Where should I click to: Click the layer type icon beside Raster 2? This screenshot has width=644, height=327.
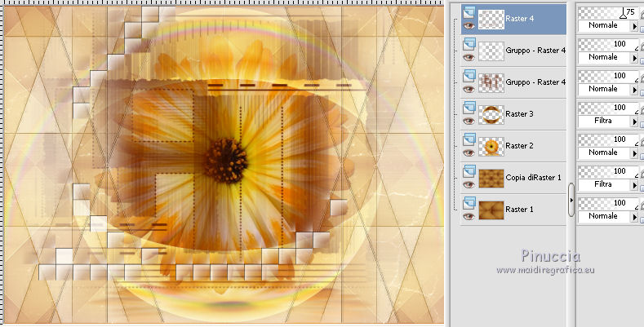[x=469, y=139]
